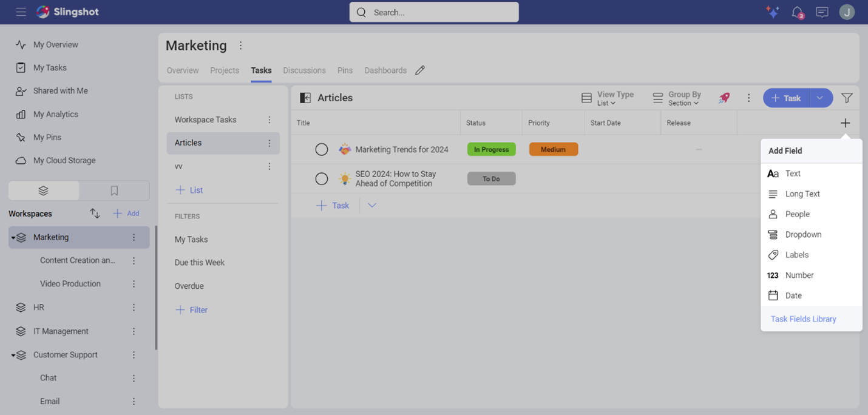
Task: Open the AI sparkle assistant icon
Action: coord(772,12)
